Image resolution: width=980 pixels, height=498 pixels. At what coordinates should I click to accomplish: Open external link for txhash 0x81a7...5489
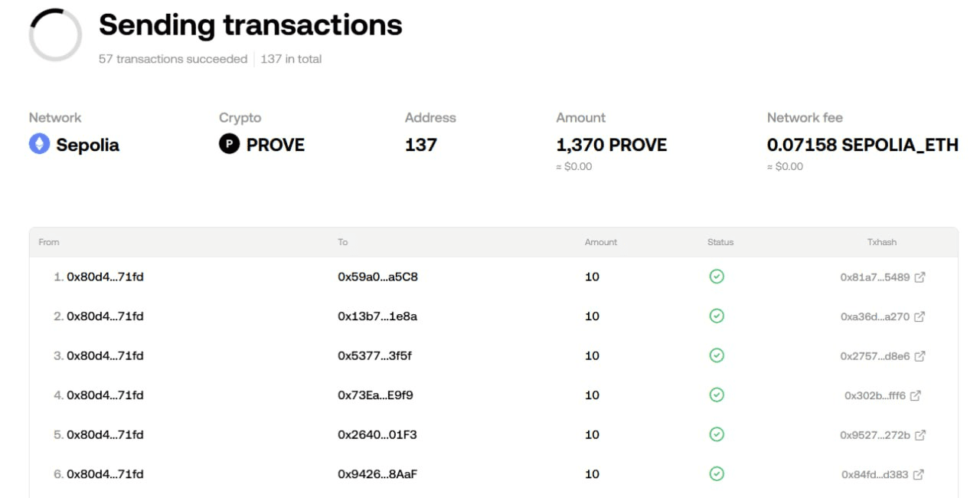pos(920,277)
